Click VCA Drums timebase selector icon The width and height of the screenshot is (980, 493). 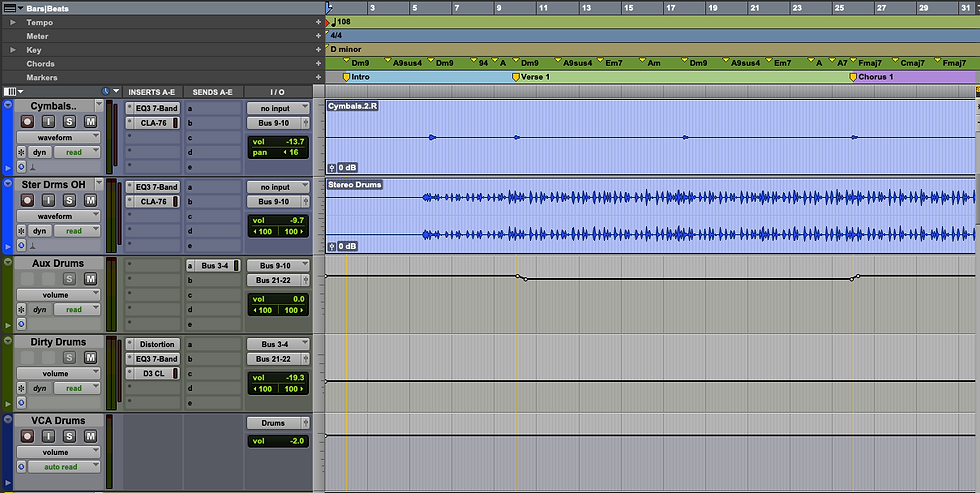(x=21, y=467)
